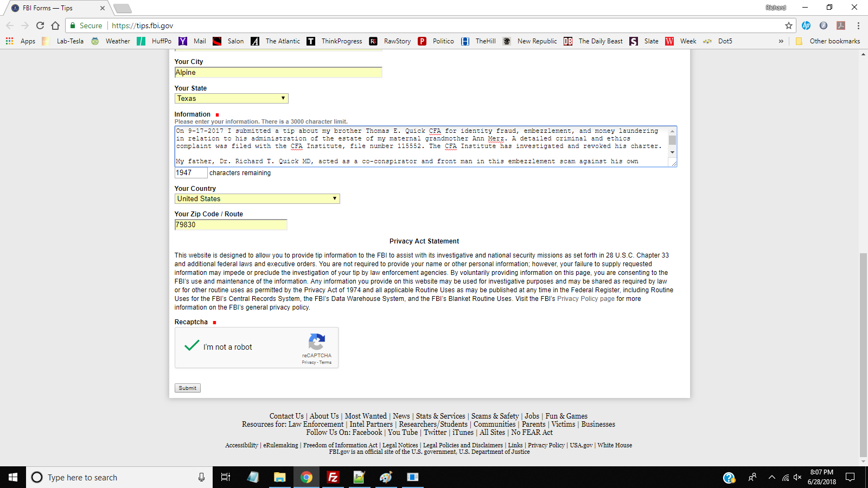Go to the home page icon

pyautogui.click(x=55, y=25)
